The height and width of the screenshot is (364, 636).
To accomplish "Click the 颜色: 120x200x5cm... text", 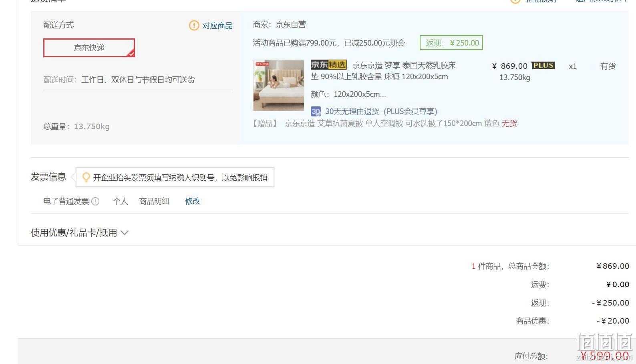I will click(x=348, y=94).
